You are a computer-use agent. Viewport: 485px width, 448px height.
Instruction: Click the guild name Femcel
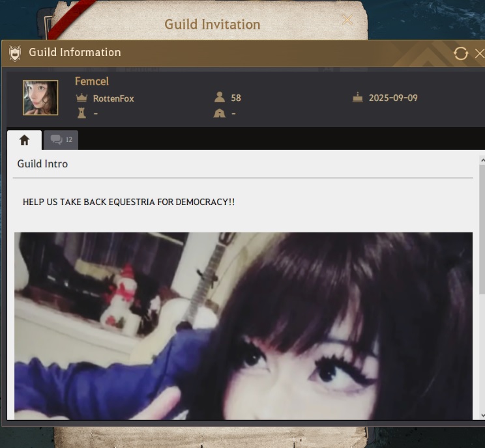(92, 81)
